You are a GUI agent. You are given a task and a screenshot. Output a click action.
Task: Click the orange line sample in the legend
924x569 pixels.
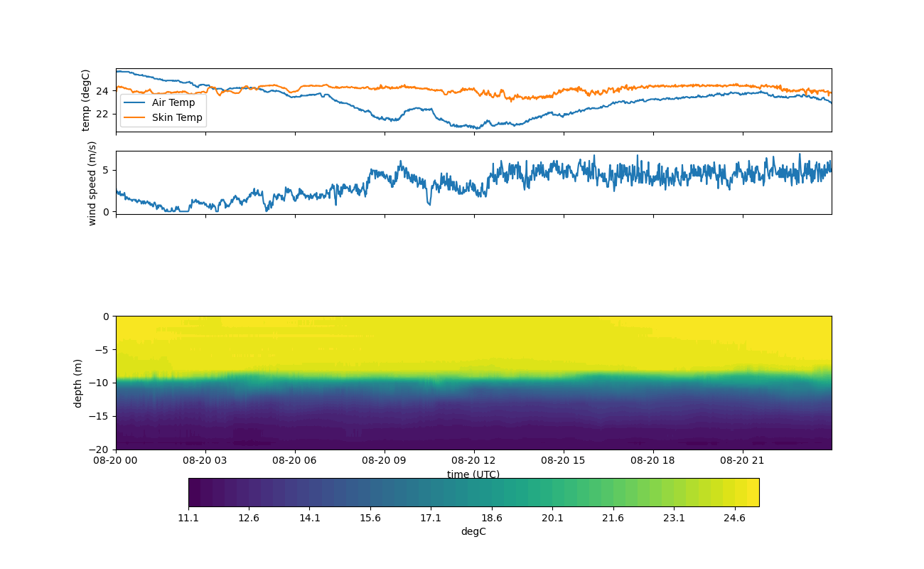134,117
